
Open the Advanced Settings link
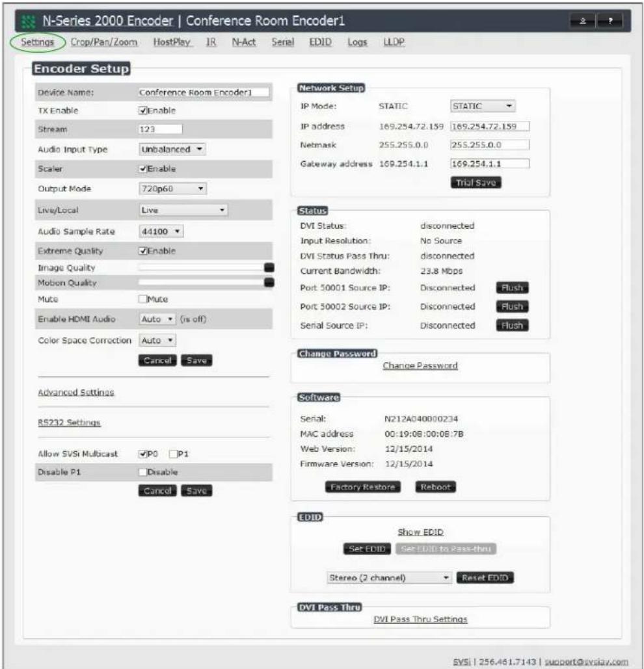click(76, 393)
